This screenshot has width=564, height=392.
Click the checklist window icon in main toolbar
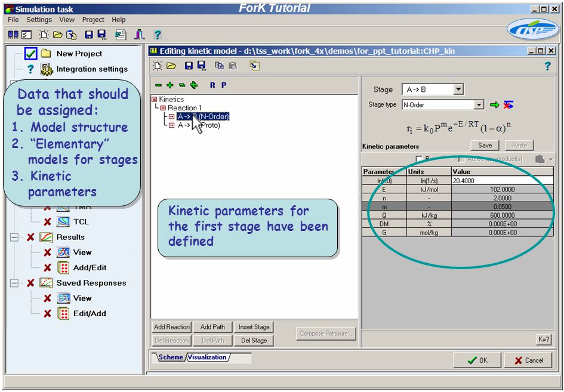tap(27, 35)
